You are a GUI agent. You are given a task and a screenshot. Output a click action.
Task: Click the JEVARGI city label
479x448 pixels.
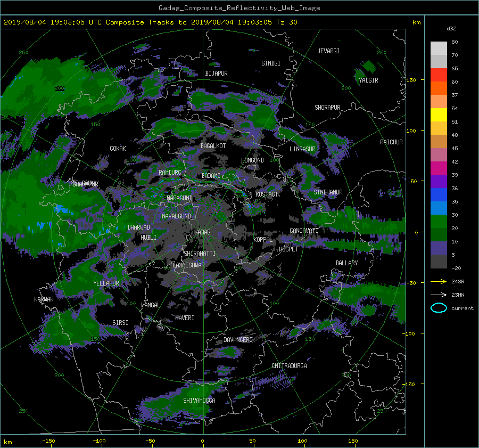(328, 51)
